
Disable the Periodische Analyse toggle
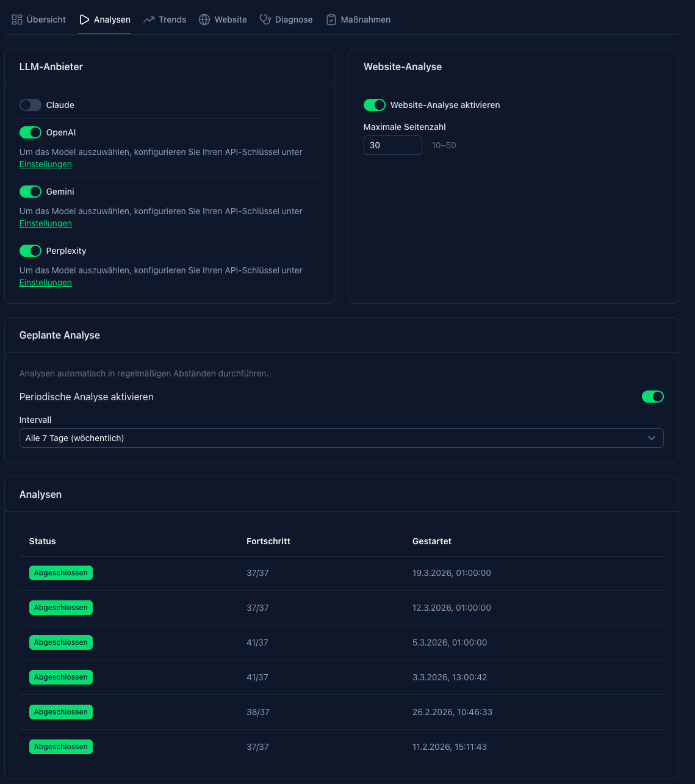click(x=652, y=397)
